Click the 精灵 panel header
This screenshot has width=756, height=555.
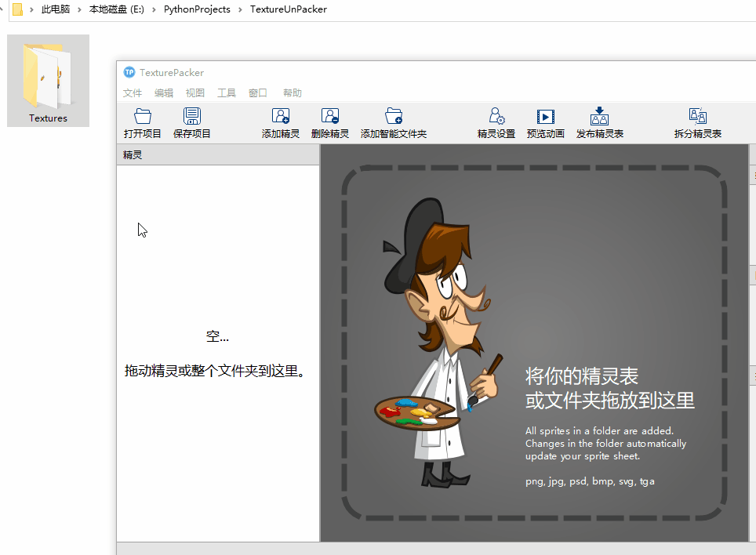point(218,154)
